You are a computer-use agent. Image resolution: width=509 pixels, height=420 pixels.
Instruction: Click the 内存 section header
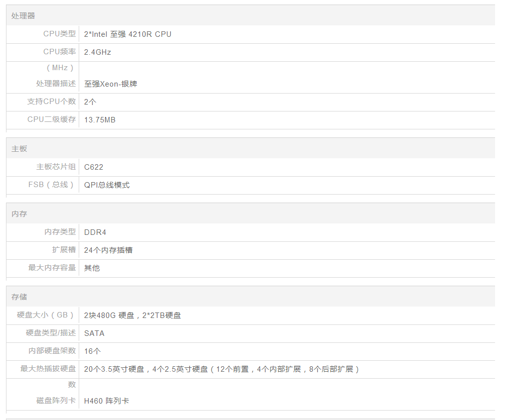(19, 214)
